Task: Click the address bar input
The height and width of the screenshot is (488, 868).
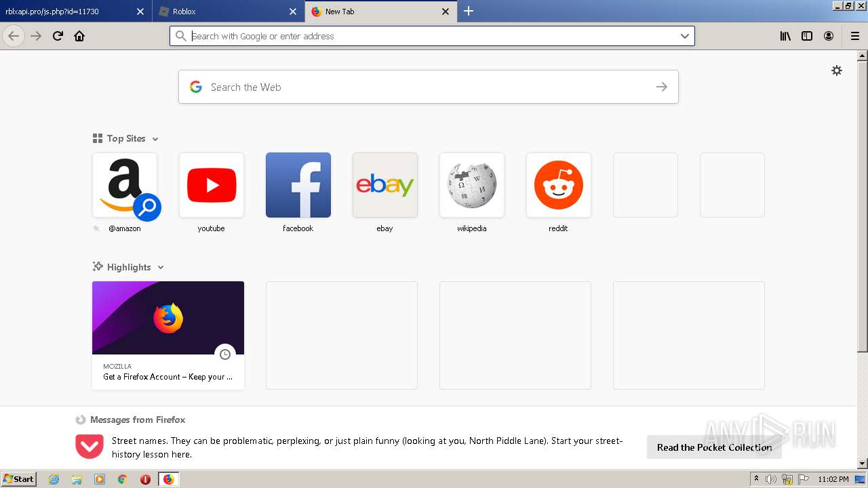Action: click(x=432, y=36)
